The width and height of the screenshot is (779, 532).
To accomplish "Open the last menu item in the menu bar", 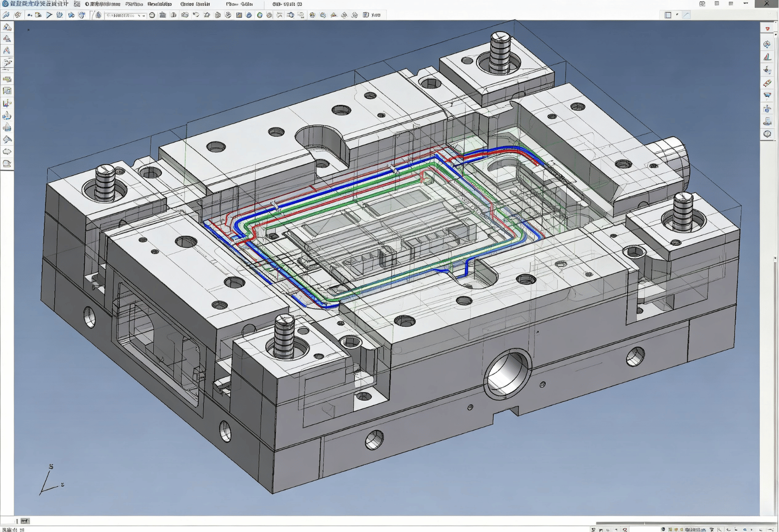I will point(287,4).
